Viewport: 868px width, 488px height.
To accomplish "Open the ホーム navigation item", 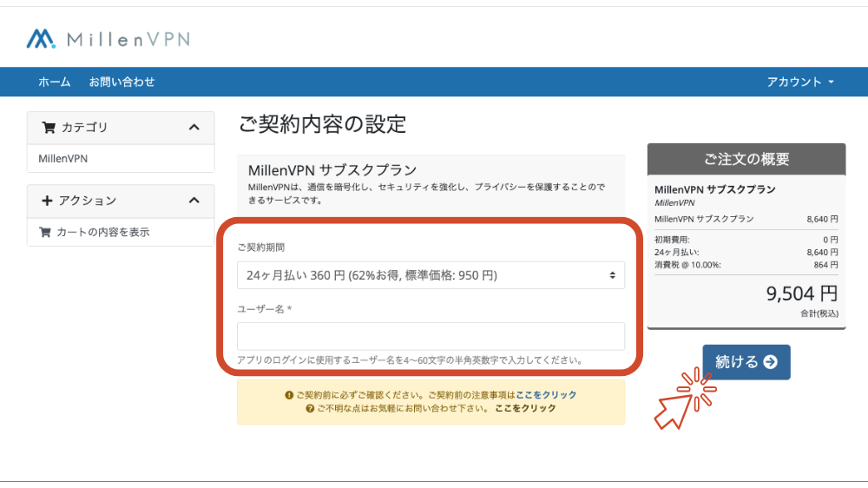I will point(54,82).
